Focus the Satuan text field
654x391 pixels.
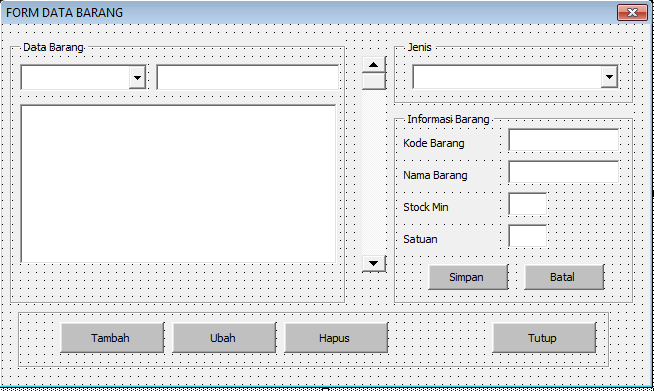click(528, 236)
